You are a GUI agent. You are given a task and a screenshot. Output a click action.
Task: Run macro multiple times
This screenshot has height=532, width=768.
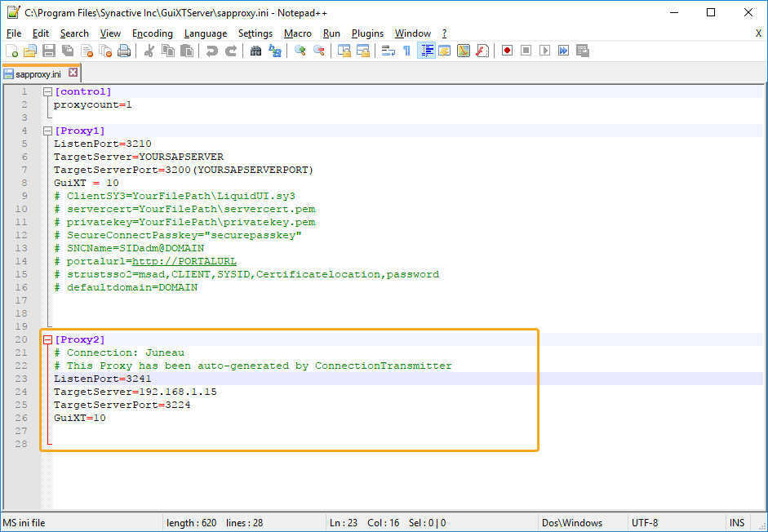(564, 51)
